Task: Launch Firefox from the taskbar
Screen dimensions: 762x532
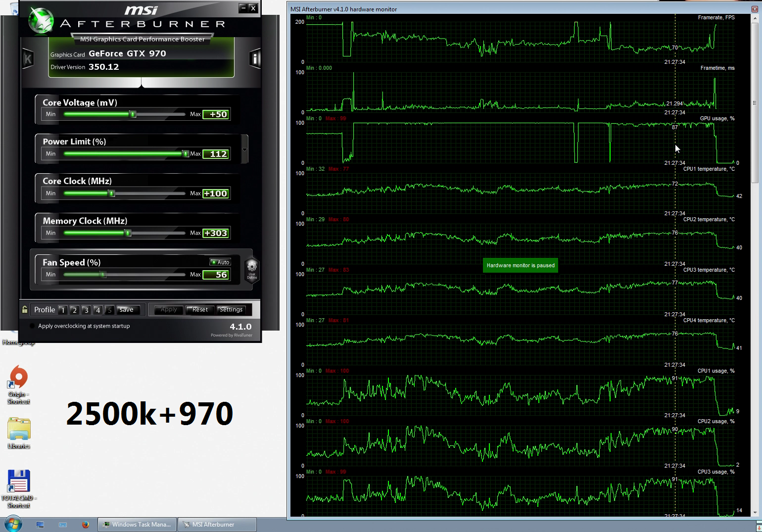Action: [x=85, y=525]
